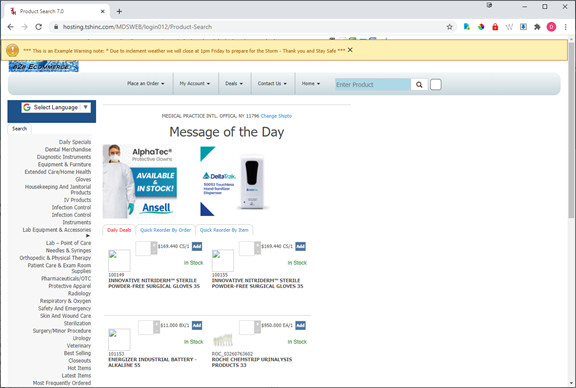The height and width of the screenshot is (388, 576).
Task: Click quantity box for item 100155
Action: tap(247, 248)
